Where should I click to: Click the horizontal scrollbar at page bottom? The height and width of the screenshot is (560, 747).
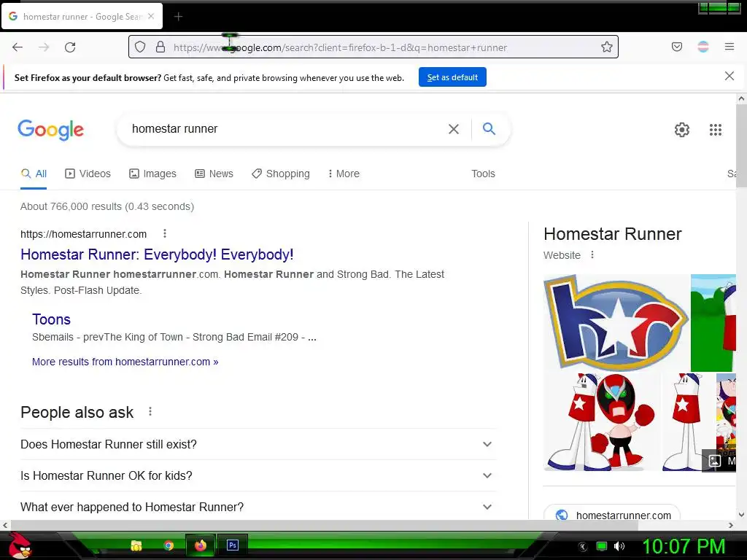point(324,525)
